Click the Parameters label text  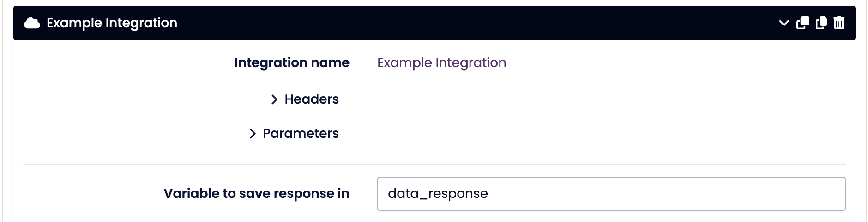[x=301, y=133]
